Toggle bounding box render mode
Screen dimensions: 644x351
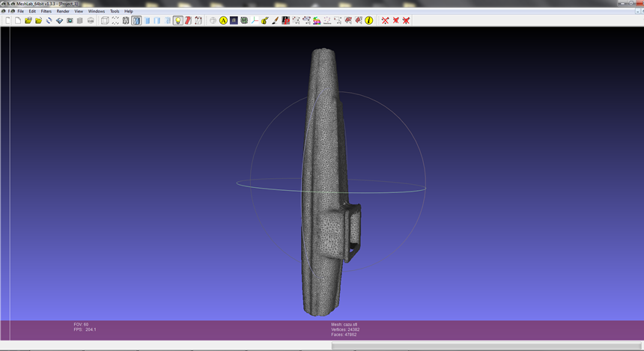(x=105, y=20)
